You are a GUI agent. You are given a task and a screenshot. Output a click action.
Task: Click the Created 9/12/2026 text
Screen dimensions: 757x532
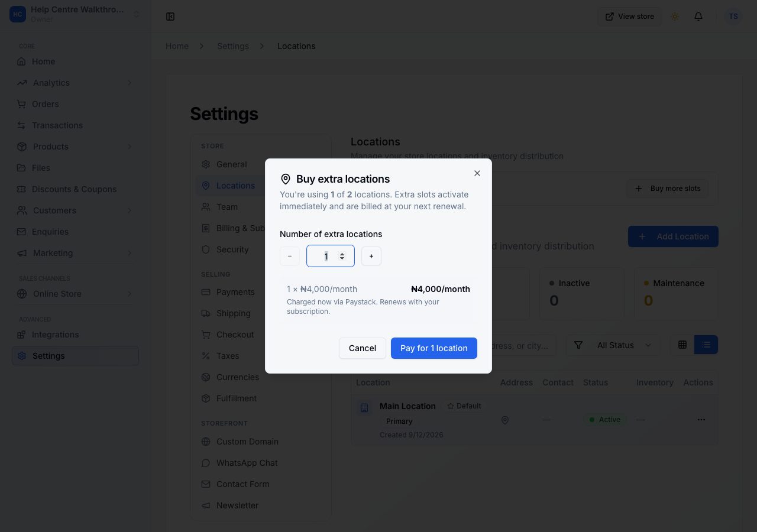[412, 434]
